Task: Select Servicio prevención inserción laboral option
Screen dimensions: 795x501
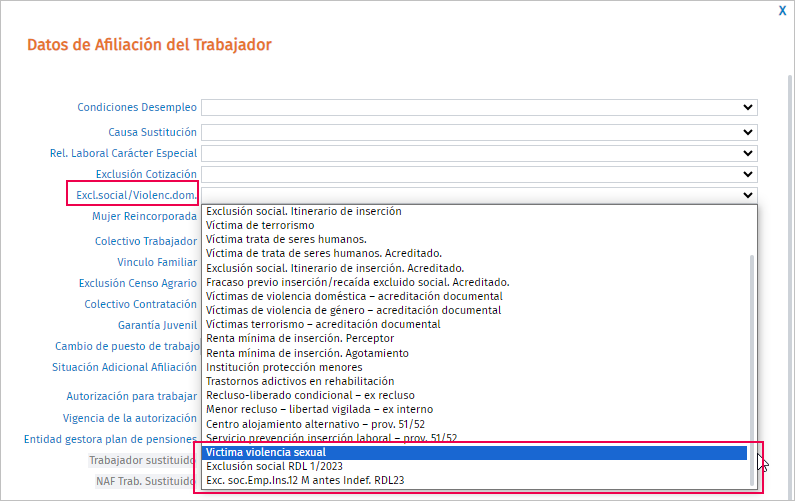Action: [x=331, y=438]
